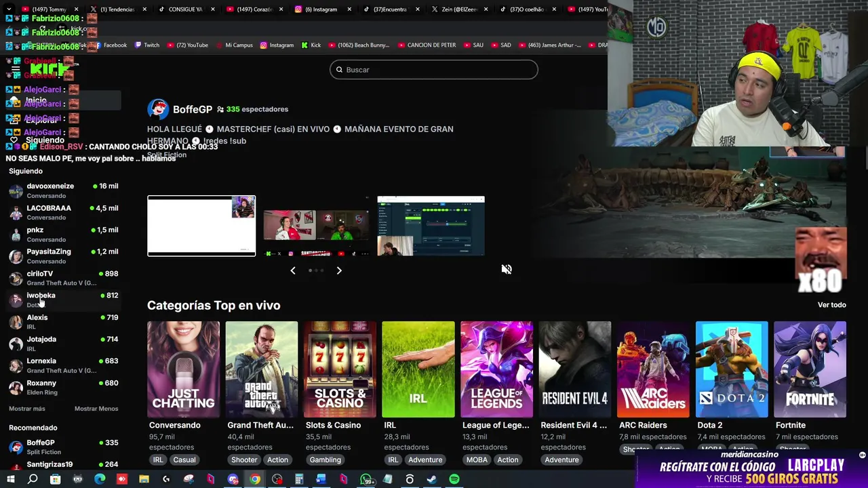
Task: Select the middle two-person stream thumbnail
Action: coord(316,226)
